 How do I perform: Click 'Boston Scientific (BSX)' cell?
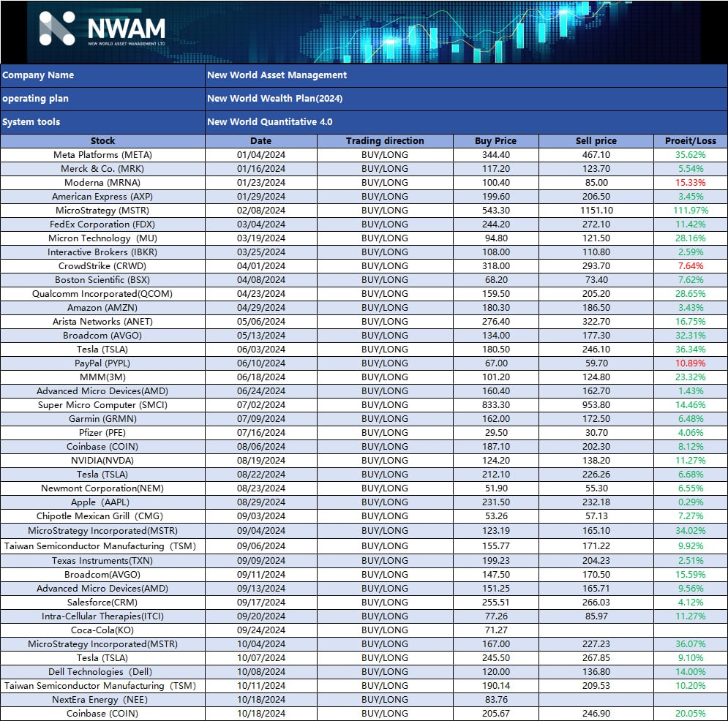tap(102, 280)
